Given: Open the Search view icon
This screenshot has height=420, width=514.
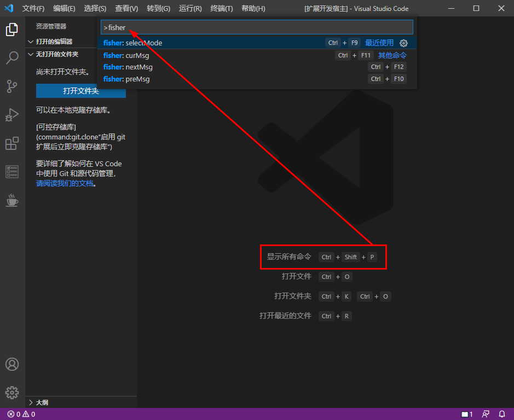Looking at the screenshot, I should coord(12,57).
